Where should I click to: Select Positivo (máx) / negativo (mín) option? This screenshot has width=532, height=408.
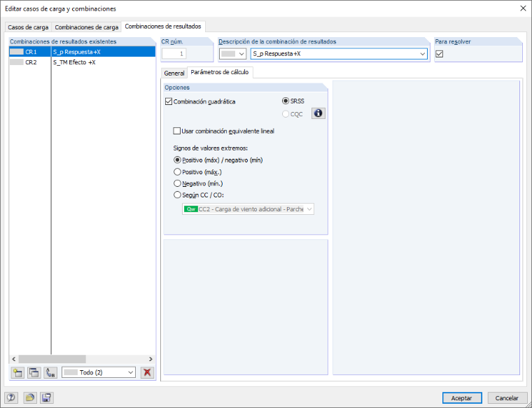(x=177, y=160)
